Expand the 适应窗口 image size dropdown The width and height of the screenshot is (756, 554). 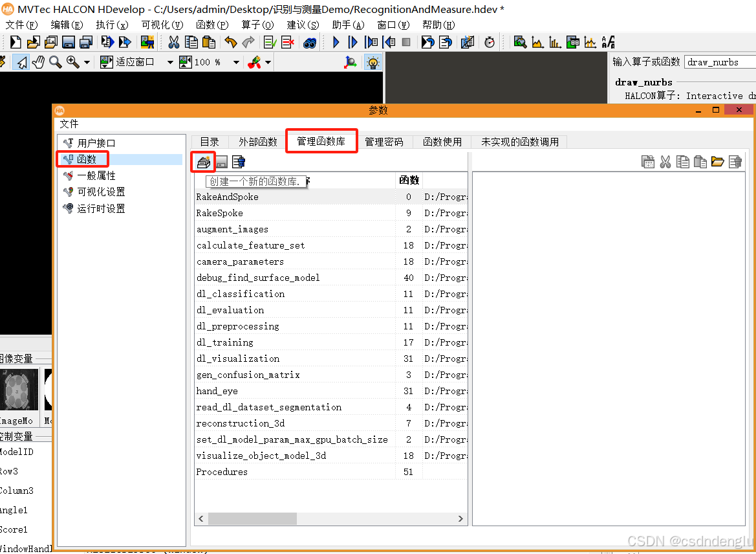pyautogui.click(x=169, y=62)
